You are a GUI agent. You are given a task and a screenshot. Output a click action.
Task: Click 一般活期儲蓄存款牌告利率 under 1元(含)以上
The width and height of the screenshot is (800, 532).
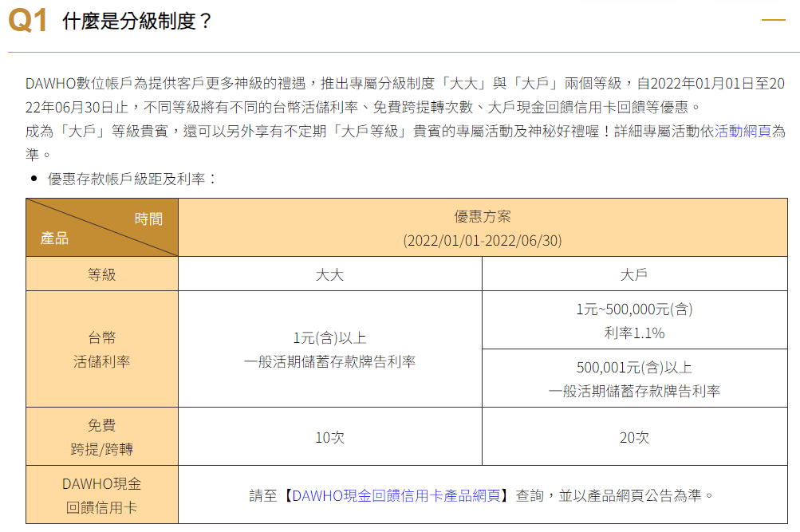click(329, 361)
